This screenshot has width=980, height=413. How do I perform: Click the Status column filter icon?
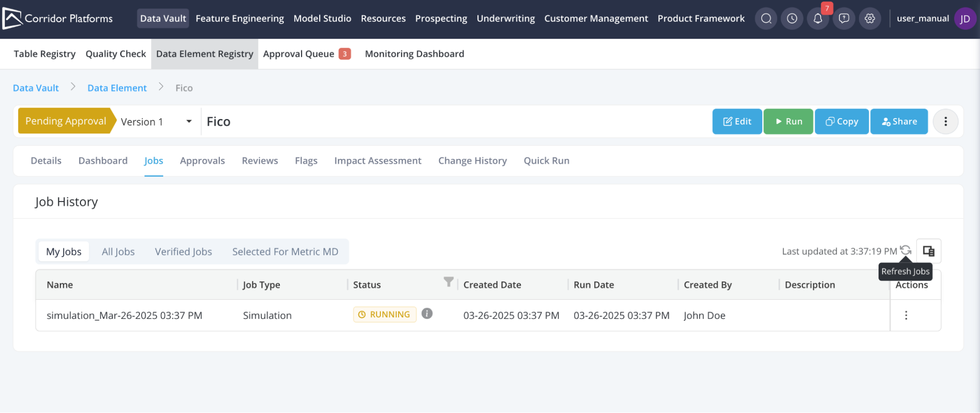click(x=448, y=282)
